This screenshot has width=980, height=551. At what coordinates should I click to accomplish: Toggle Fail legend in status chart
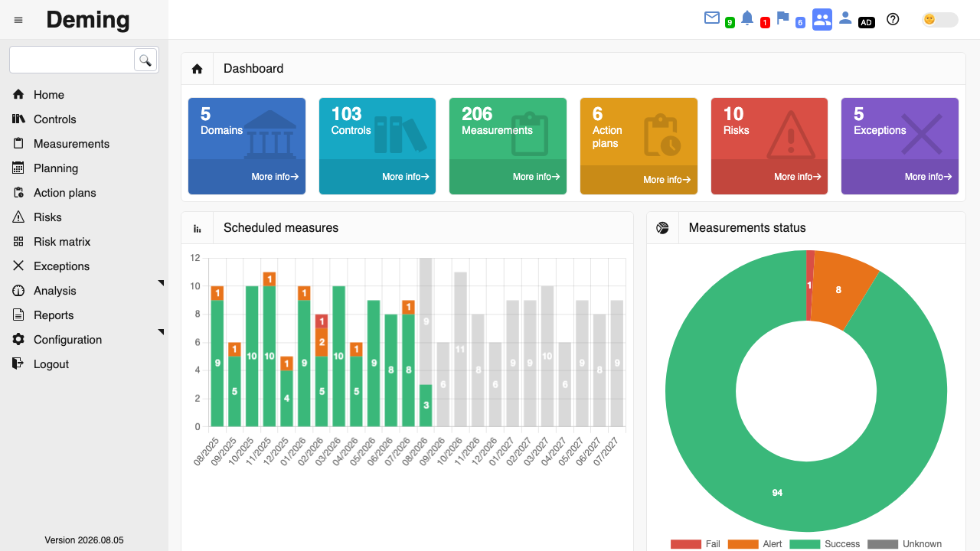[x=695, y=544]
